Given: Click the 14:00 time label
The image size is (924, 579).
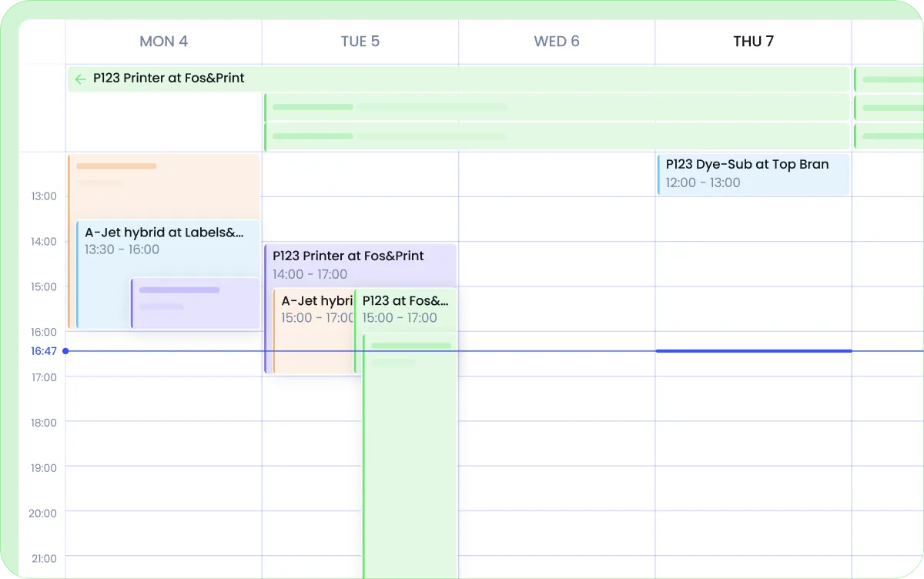Looking at the screenshot, I should (x=44, y=242).
